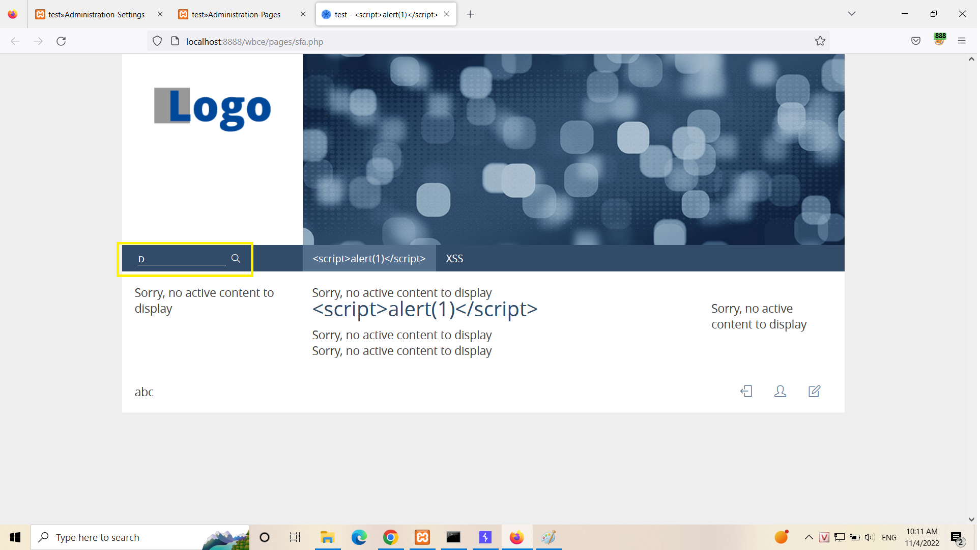The width and height of the screenshot is (980, 550).
Task: Bookmark this page with star icon
Action: point(820,41)
